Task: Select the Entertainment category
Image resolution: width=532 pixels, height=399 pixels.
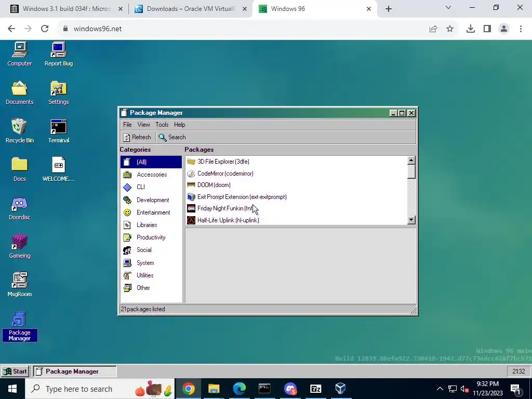Action: [x=151, y=212]
